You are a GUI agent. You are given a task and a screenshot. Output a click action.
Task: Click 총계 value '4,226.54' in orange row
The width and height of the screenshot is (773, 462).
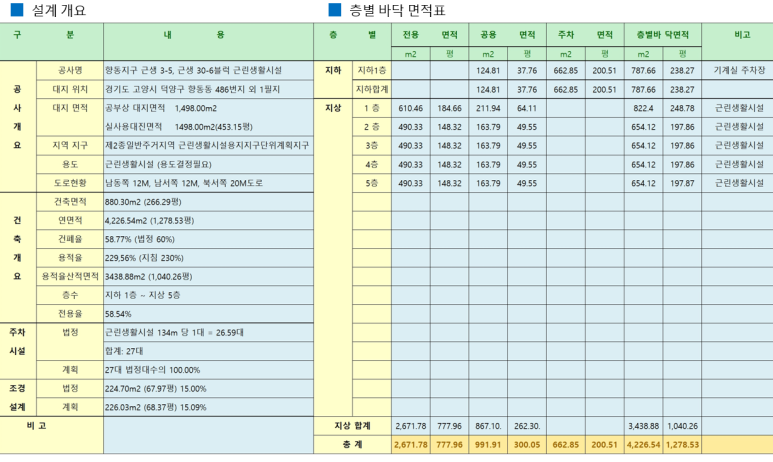pos(643,444)
